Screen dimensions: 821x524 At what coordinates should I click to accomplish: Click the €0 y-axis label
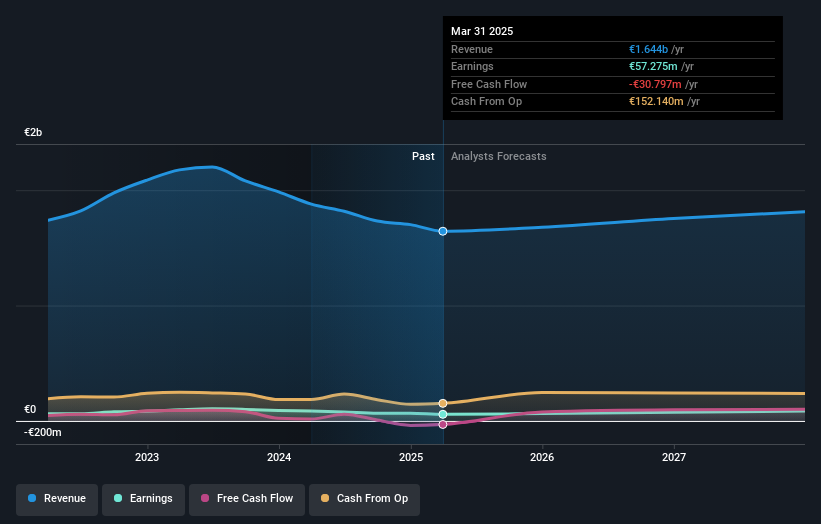click(30, 409)
